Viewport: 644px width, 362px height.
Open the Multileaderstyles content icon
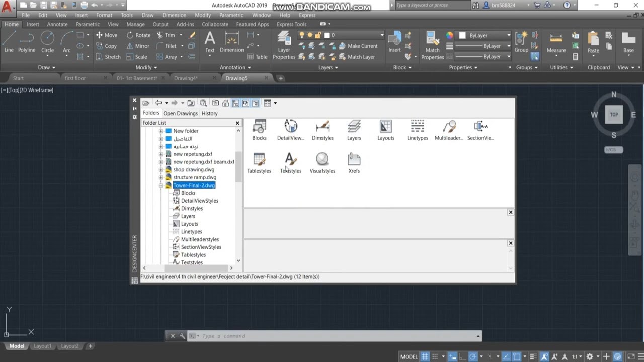449,130
